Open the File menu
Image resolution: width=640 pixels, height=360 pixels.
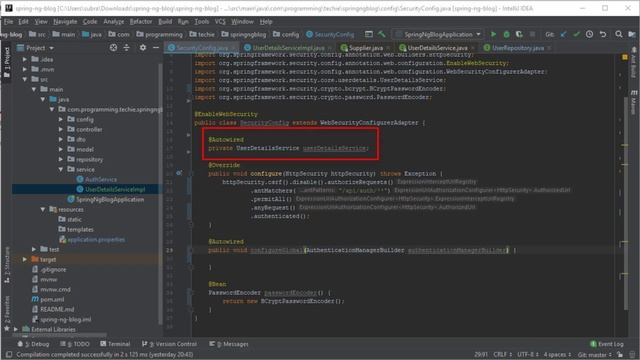pyautogui.click(x=9, y=21)
